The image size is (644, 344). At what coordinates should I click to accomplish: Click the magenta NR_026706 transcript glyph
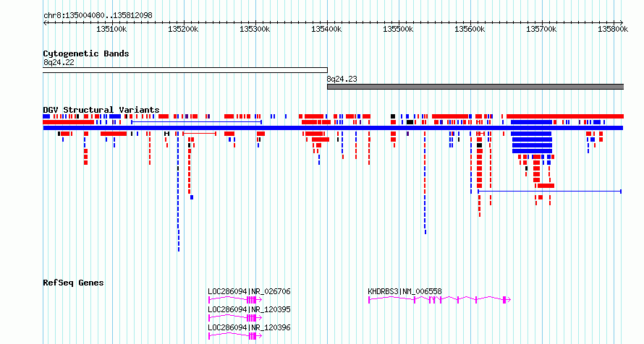(x=235, y=300)
